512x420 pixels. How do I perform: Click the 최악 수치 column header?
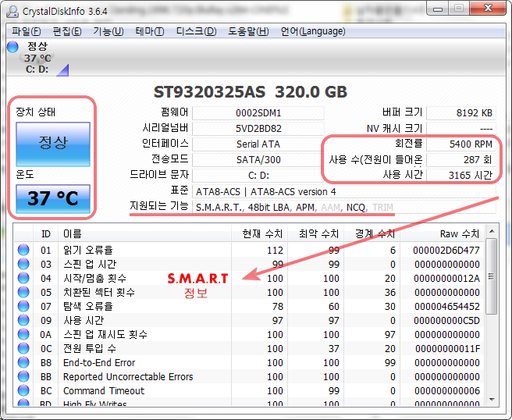point(315,234)
